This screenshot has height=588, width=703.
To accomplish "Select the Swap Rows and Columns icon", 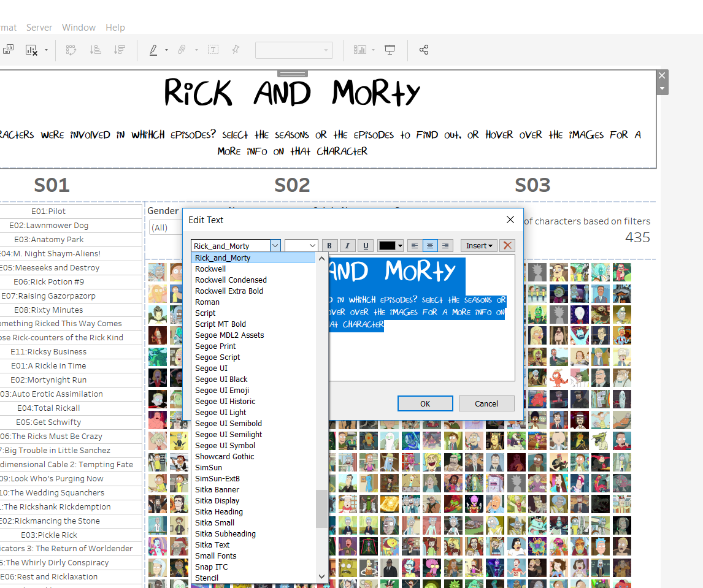I will [71, 50].
